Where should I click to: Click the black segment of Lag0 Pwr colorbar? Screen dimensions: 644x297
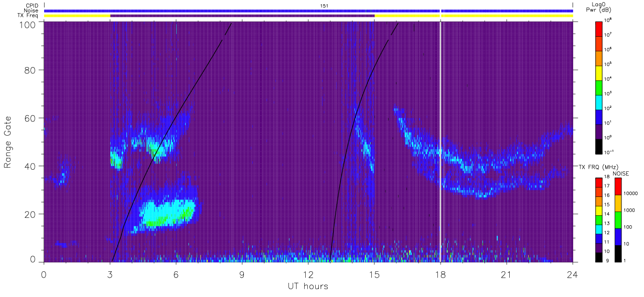pyautogui.click(x=599, y=147)
